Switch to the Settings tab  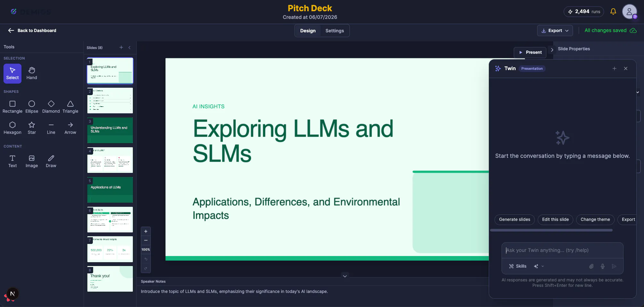(x=335, y=31)
